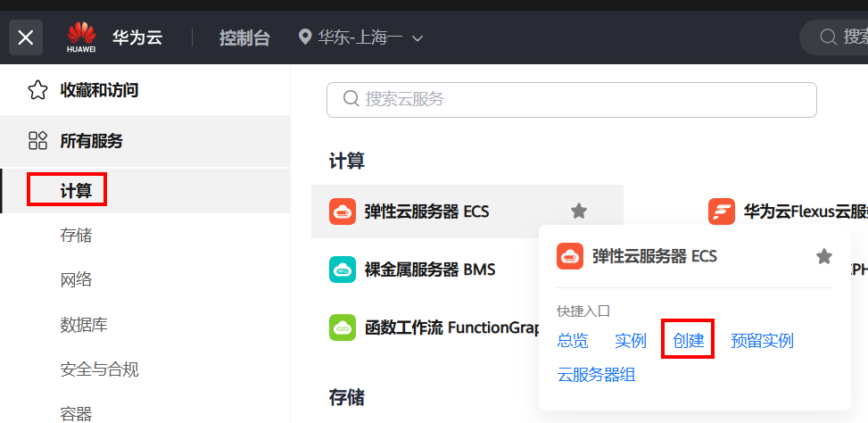Click the 搜索云服务 search box

tap(572, 100)
